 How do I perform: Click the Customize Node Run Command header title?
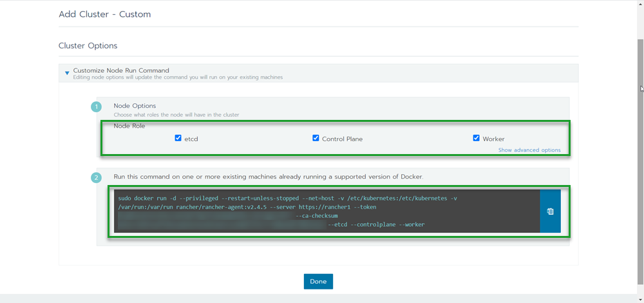[121, 70]
